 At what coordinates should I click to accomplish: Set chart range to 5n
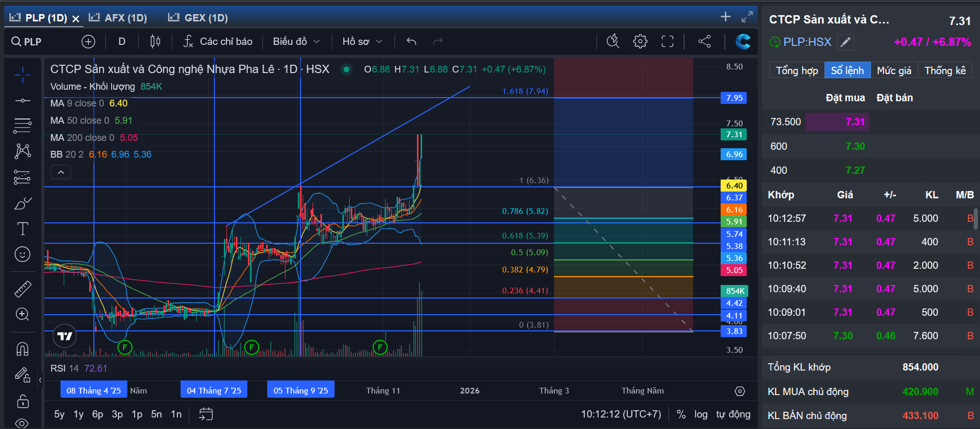coord(157,414)
